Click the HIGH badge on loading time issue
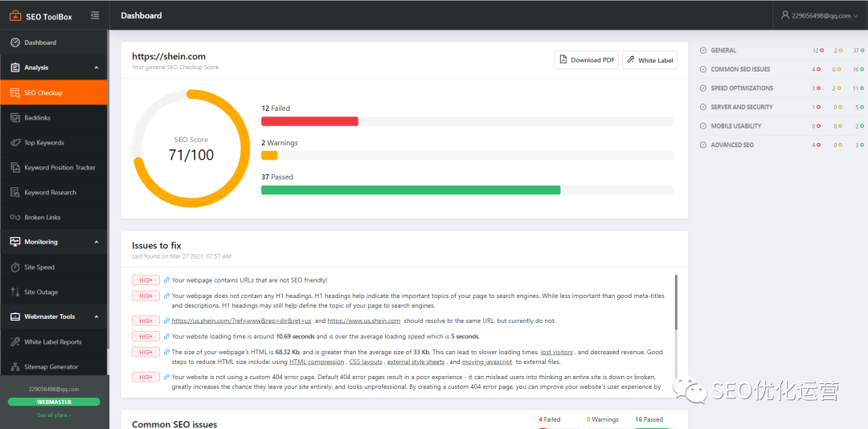Image resolution: width=868 pixels, height=429 pixels. pos(145,336)
